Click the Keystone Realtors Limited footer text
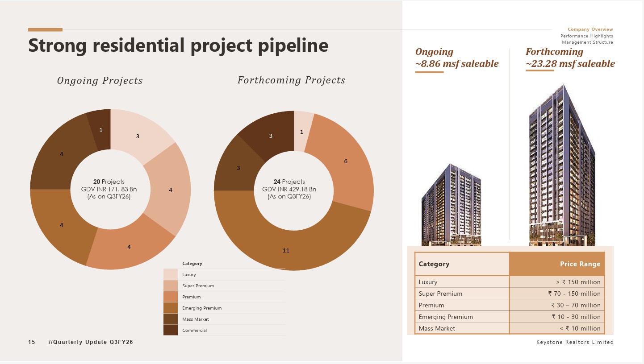Screen dimensions: 644x364 click(x=575, y=342)
